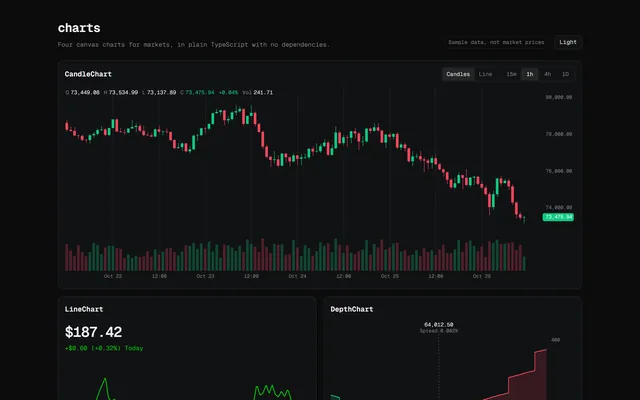Choose the 4h timeframe

pos(547,74)
